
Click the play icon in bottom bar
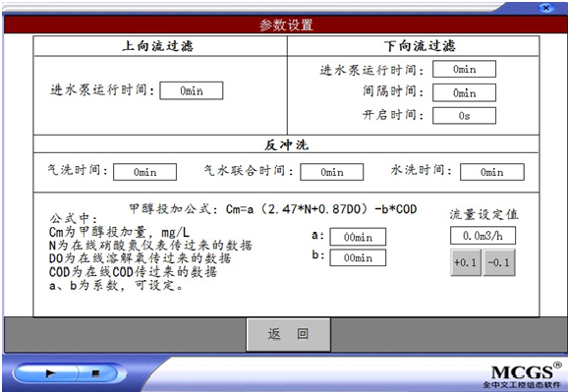(x=50, y=373)
